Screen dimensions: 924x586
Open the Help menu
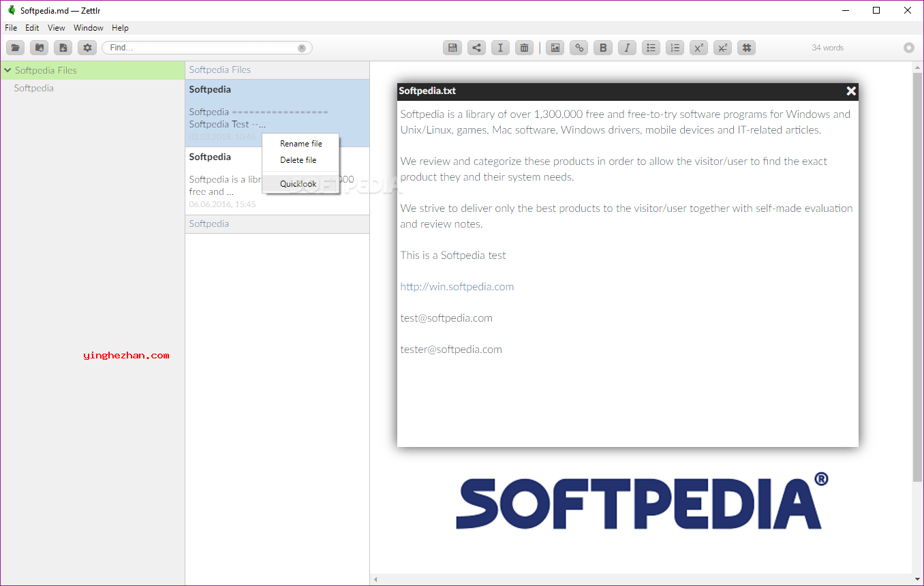(120, 28)
